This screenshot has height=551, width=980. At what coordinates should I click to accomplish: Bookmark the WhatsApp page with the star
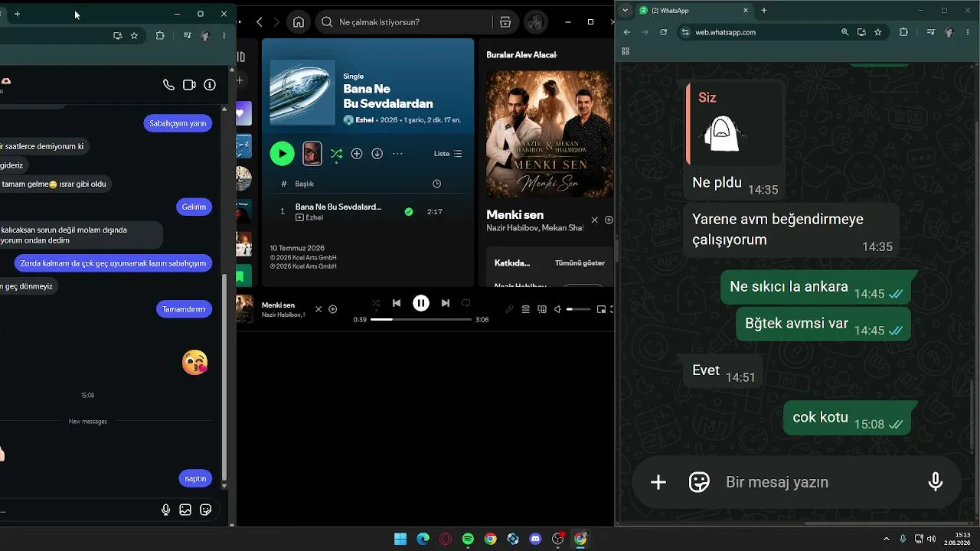878,32
